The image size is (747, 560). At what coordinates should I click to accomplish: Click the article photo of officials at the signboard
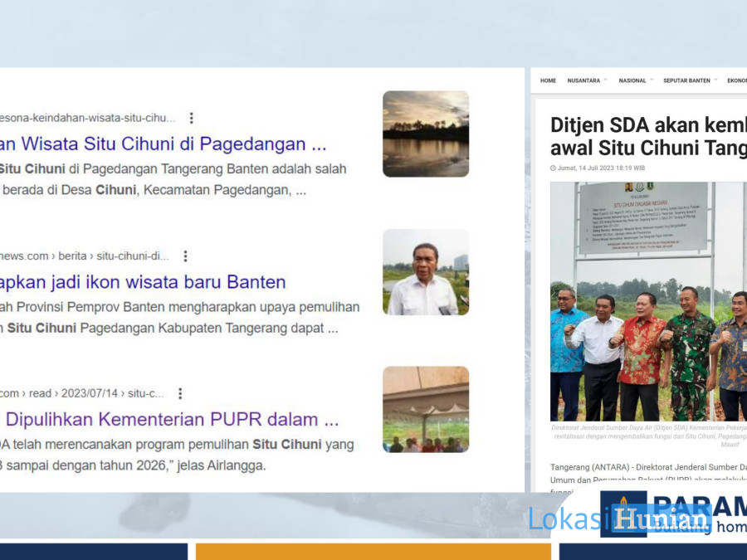coord(648,301)
